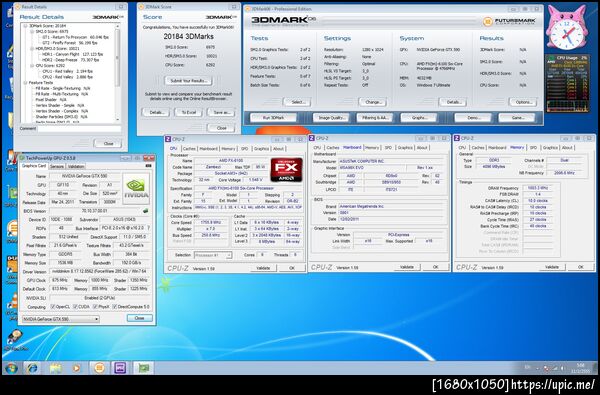Image resolution: width=600 pixels, height=395 pixels.
Task: Click Bus Interface question mark in GPU-Z
Action: (148, 228)
